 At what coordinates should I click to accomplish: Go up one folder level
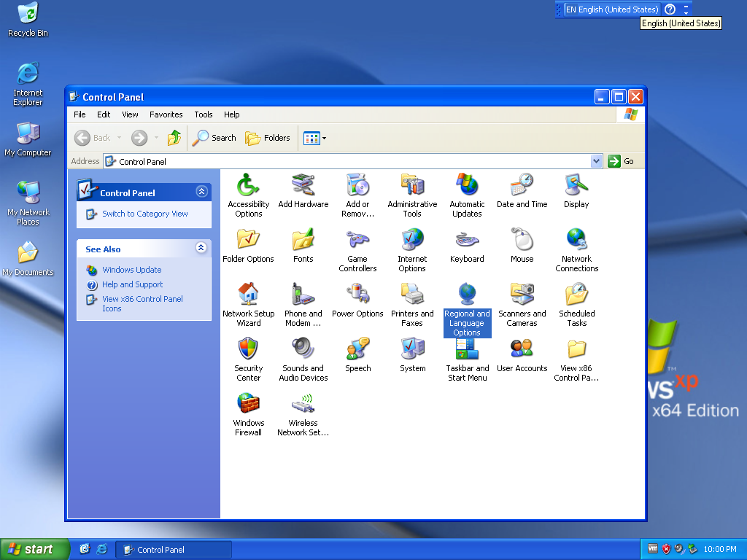(174, 138)
